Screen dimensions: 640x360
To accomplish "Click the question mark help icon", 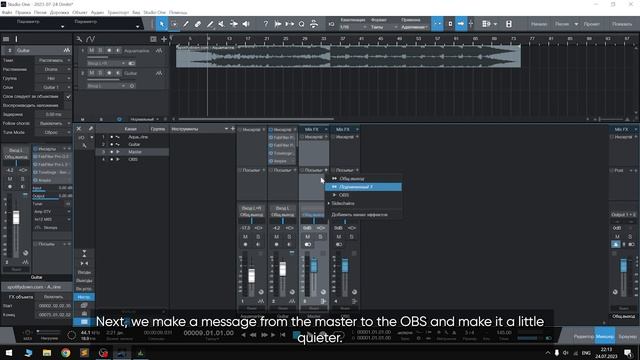I will (x=266, y=24).
